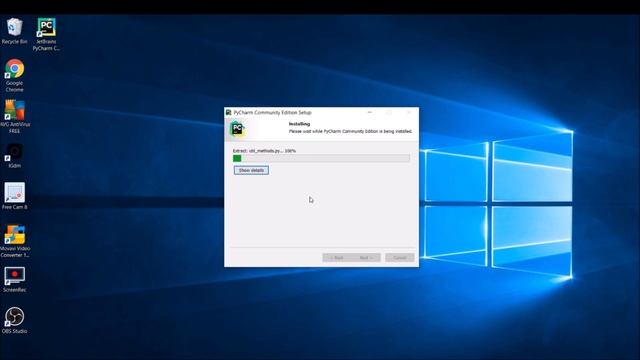Click the PyCharm logo in the installer header
Screen dimensions: 640x360
[237, 129]
